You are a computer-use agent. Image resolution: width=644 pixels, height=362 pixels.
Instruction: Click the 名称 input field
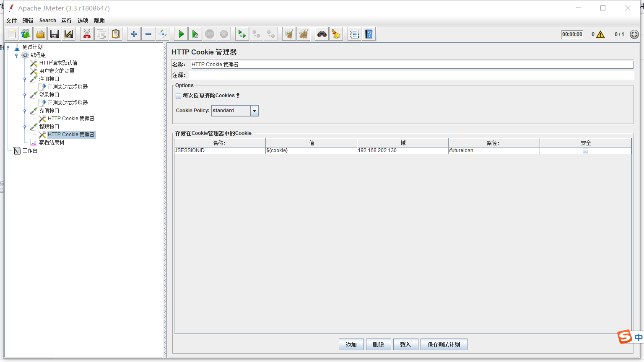point(412,65)
